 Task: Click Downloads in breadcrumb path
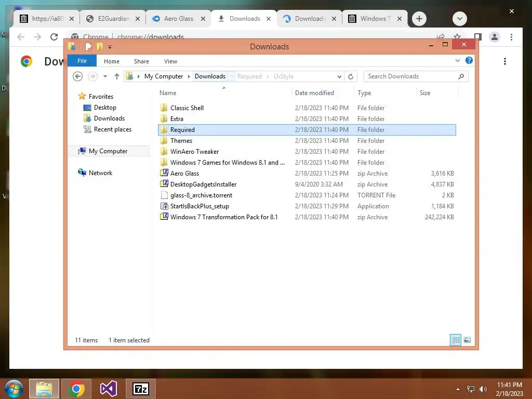pyautogui.click(x=210, y=76)
